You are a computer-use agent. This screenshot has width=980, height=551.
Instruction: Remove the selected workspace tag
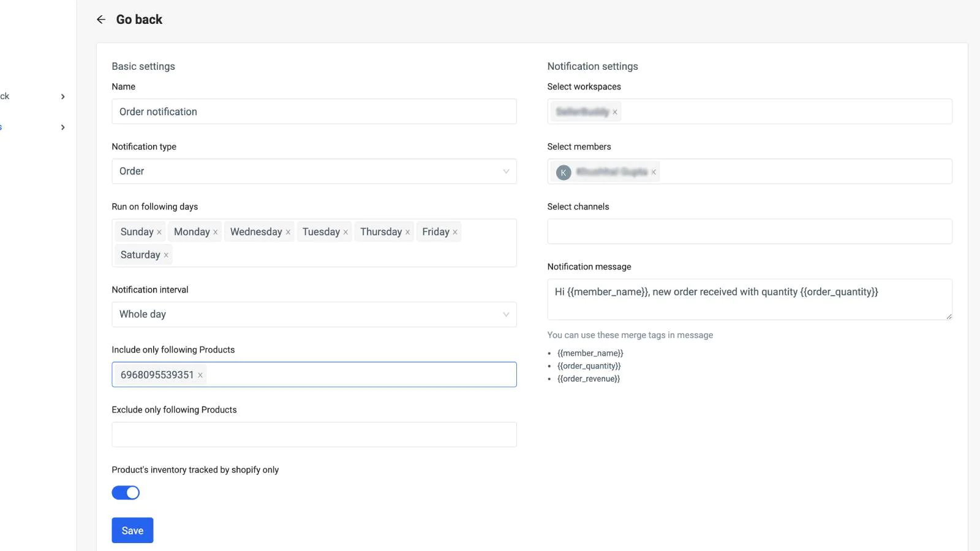615,112
